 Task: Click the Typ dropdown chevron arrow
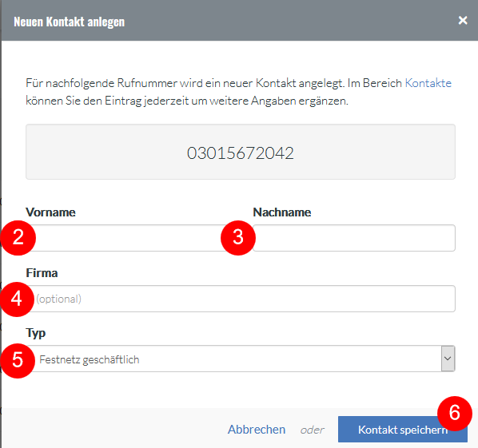(448, 359)
